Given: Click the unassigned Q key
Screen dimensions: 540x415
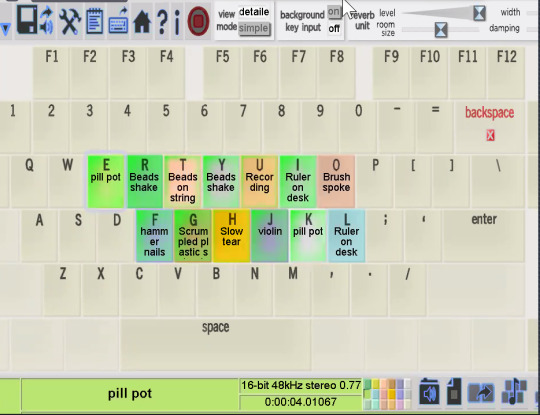Looking at the screenshot, I should pyautogui.click(x=30, y=181).
